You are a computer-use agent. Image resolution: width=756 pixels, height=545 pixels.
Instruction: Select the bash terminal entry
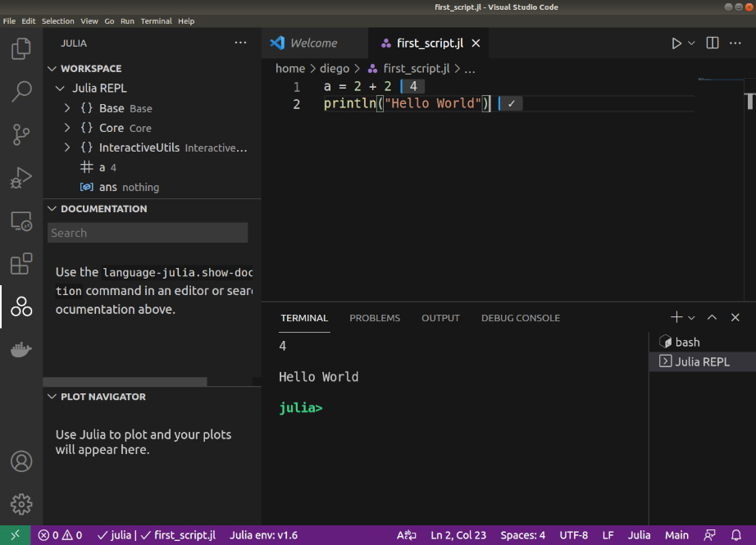pos(703,342)
